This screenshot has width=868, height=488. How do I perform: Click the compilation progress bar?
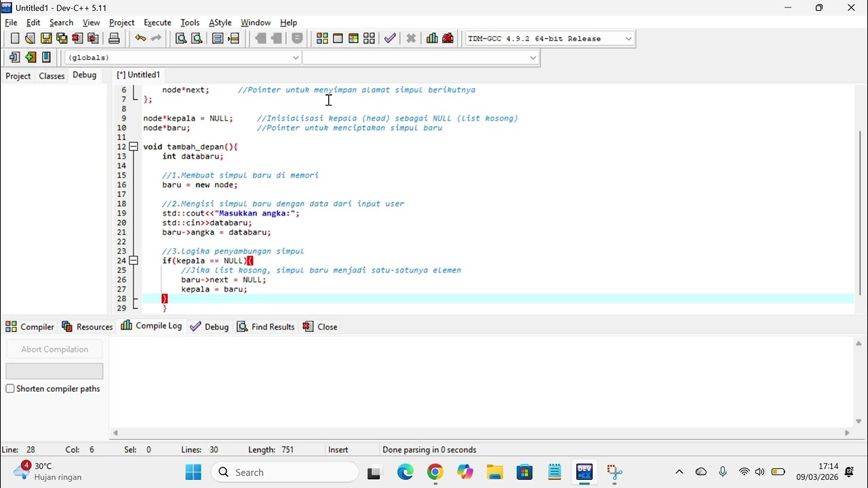pyautogui.click(x=54, y=371)
